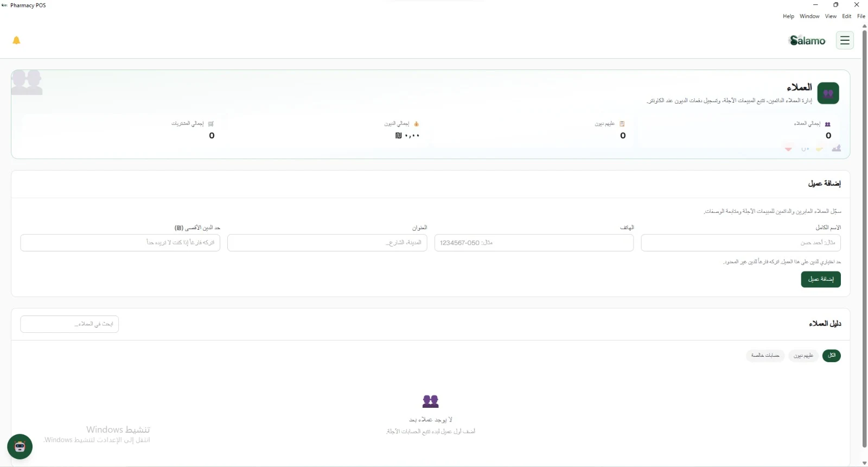Open the Window menu
868x467 pixels.
pyautogui.click(x=809, y=16)
